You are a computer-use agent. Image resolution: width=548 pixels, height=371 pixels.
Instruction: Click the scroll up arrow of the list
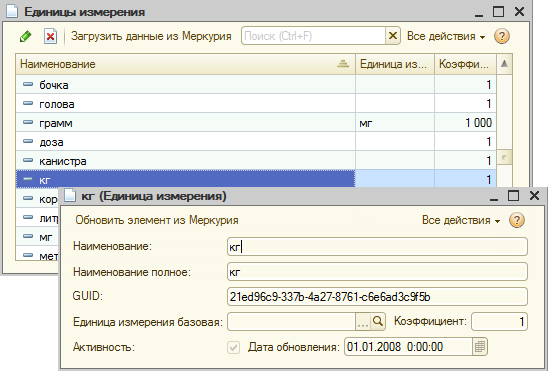pyautogui.click(x=504, y=64)
